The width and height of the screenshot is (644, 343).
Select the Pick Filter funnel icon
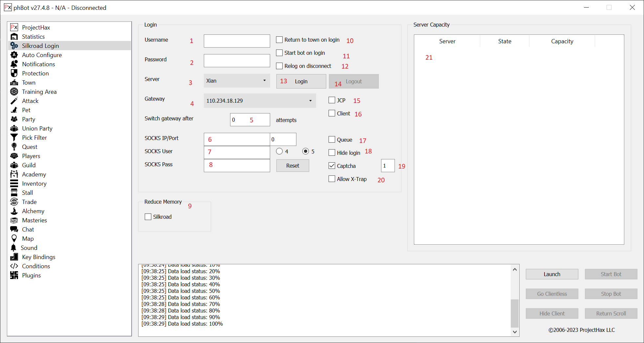[x=14, y=138]
